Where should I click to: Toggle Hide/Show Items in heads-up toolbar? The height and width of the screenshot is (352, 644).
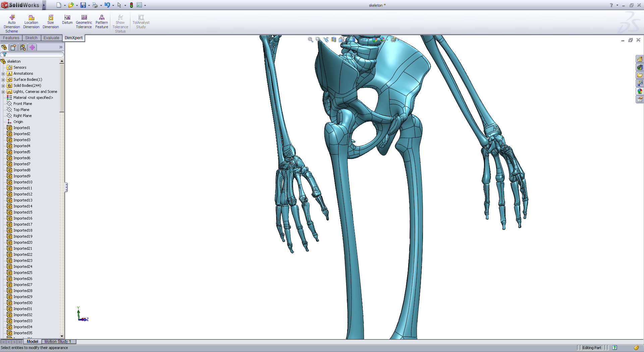tap(363, 39)
